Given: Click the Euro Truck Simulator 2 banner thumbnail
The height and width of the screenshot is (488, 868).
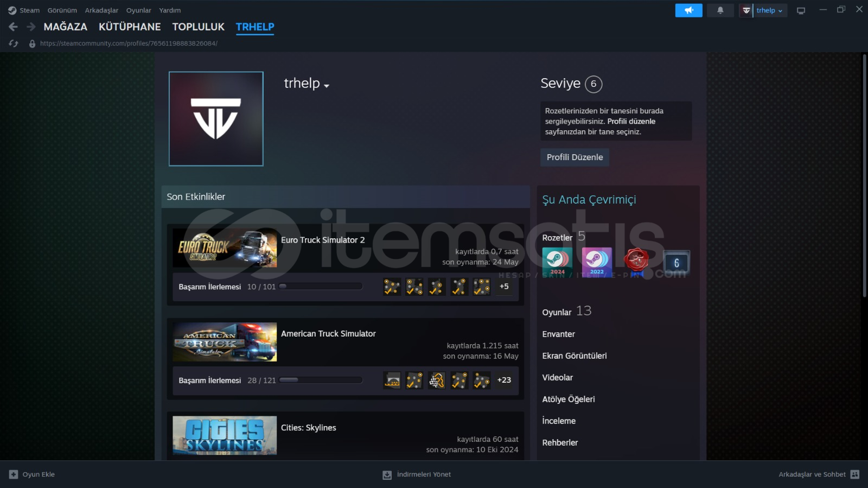Looking at the screenshot, I should [x=225, y=248].
